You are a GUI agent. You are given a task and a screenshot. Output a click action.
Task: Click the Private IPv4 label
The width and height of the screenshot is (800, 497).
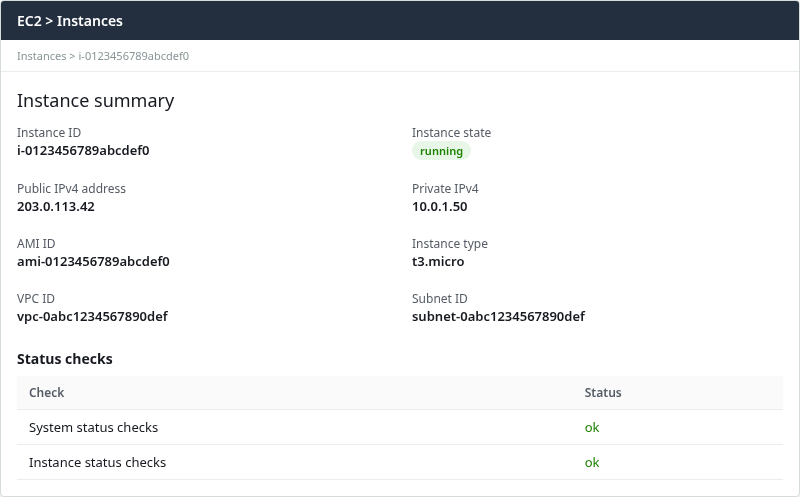tap(445, 189)
